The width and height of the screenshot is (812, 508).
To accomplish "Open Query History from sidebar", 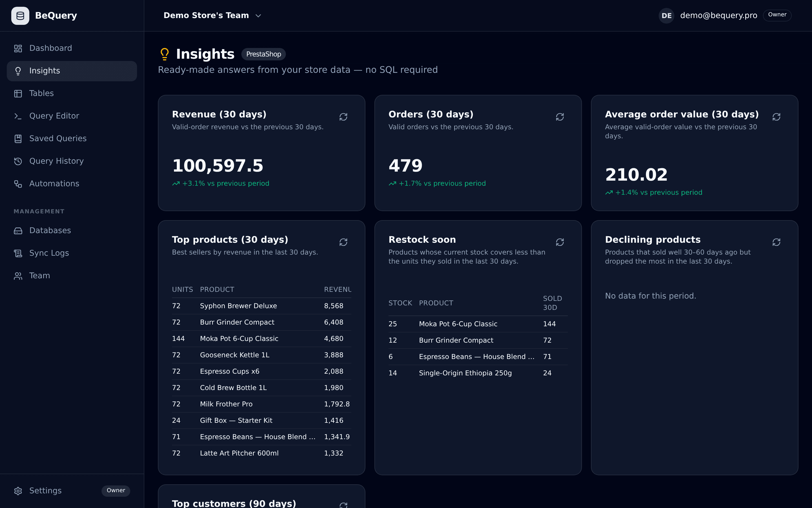I will coord(72,161).
